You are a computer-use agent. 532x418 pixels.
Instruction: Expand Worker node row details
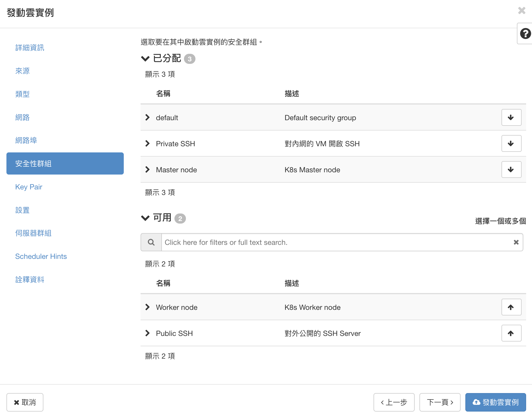[148, 307]
